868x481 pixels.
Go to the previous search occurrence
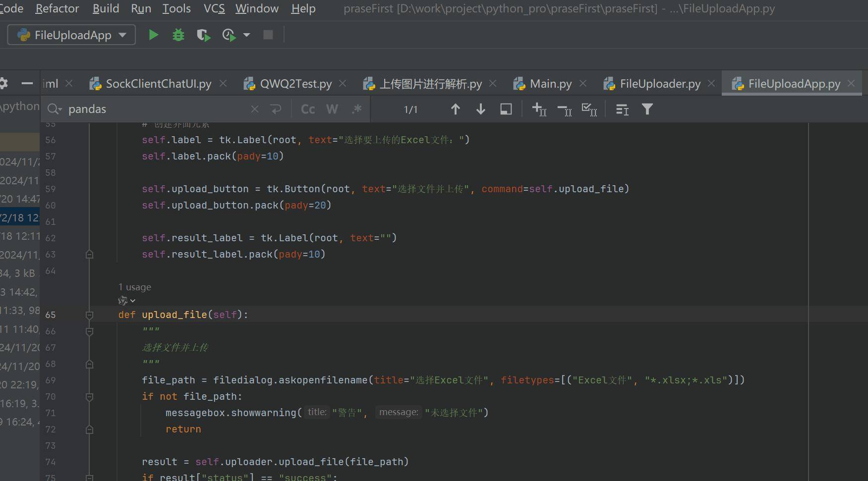pos(455,109)
